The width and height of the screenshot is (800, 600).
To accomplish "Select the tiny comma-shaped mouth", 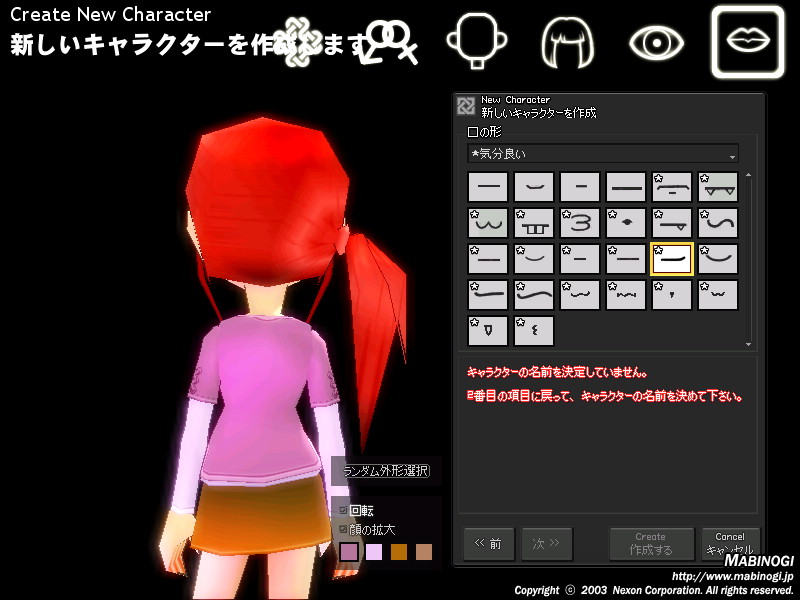I will tap(671, 295).
